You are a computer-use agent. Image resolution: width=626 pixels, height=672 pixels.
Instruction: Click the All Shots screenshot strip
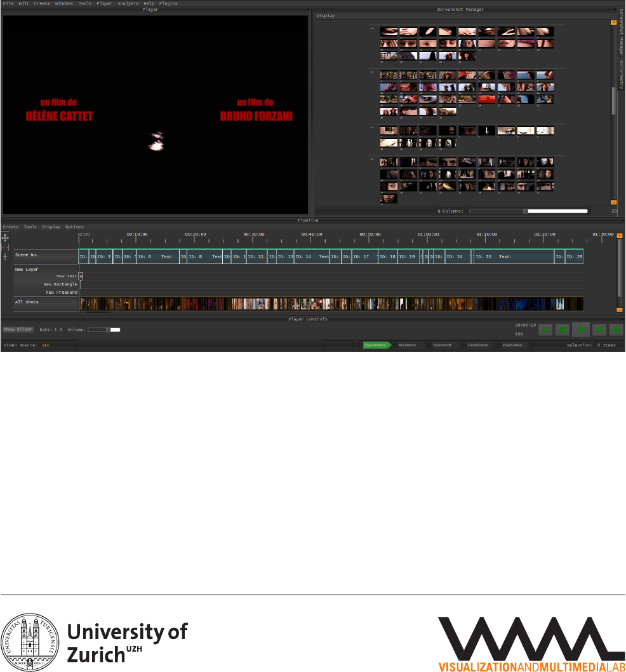(331, 304)
